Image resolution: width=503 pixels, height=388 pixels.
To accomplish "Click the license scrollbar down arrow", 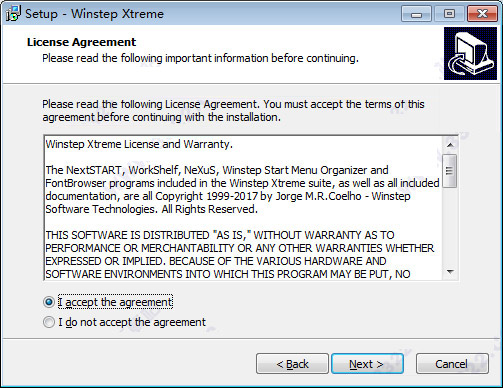I will click(x=450, y=272).
